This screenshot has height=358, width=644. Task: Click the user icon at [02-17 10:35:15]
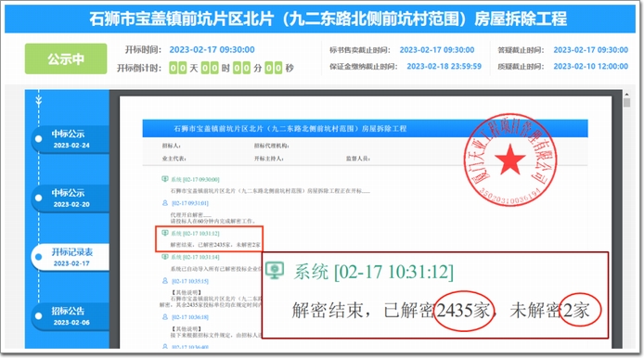165,281
